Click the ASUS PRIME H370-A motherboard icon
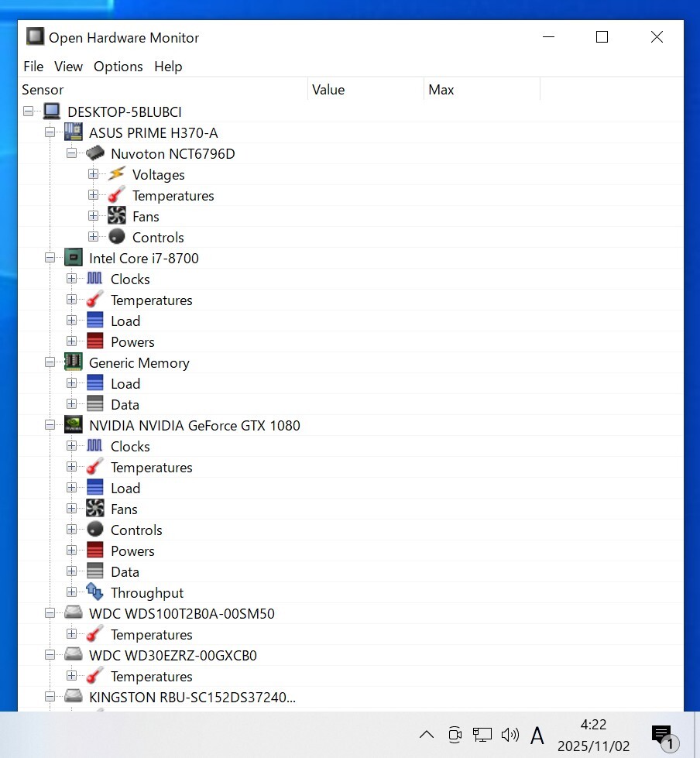This screenshot has width=700, height=758. coord(74,132)
